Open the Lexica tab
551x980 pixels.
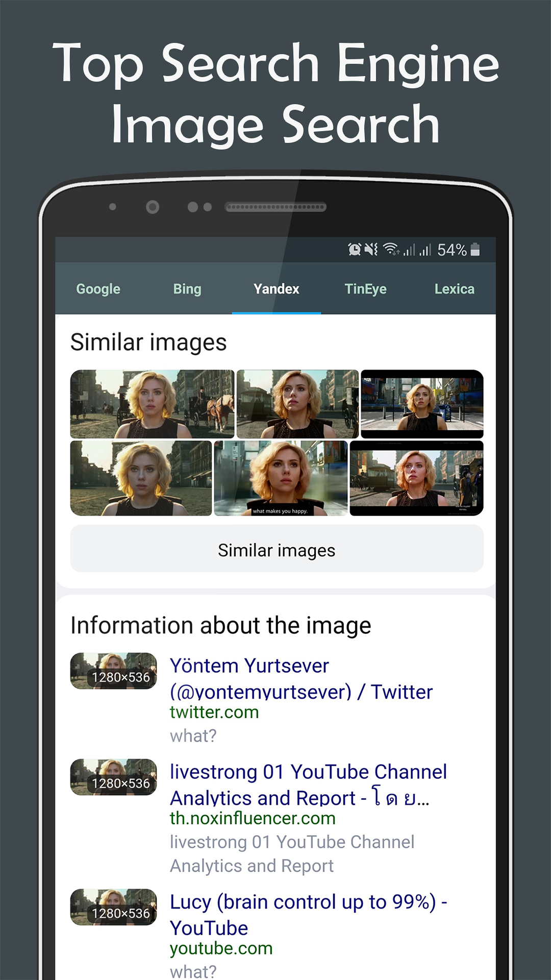click(454, 289)
